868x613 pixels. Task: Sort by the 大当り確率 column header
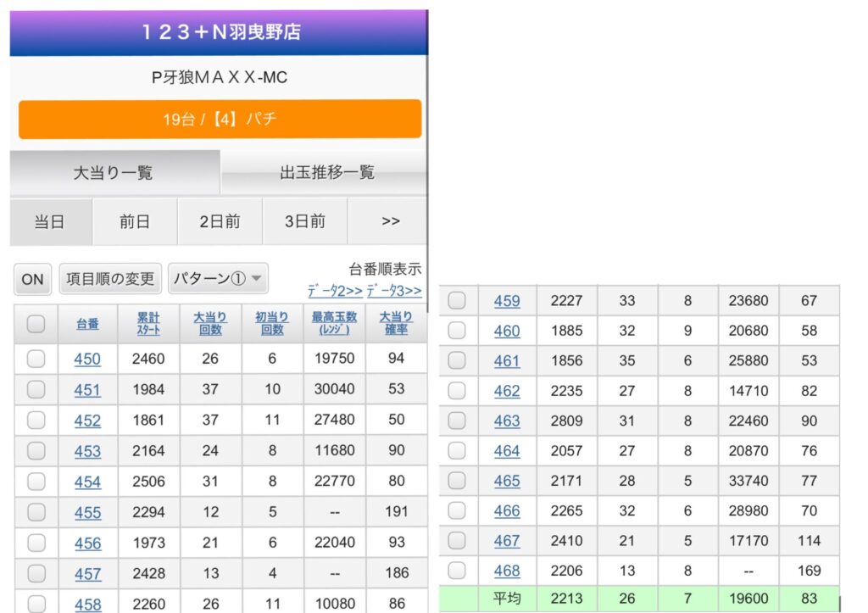coord(396,323)
